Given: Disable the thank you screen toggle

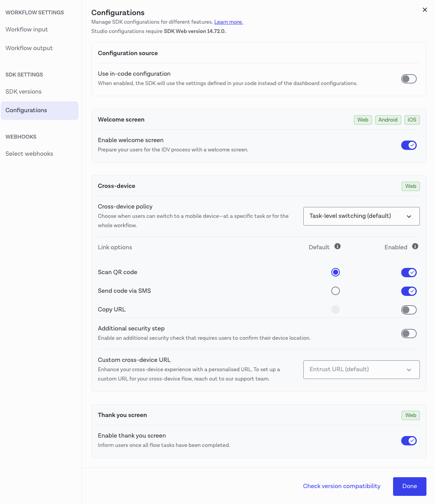Looking at the screenshot, I should click(x=409, y=441).
